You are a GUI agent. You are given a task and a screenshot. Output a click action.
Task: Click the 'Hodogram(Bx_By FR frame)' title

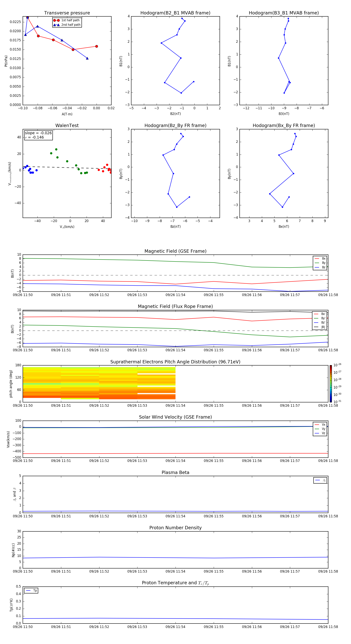pyautogui.click(x=284, y=125)
